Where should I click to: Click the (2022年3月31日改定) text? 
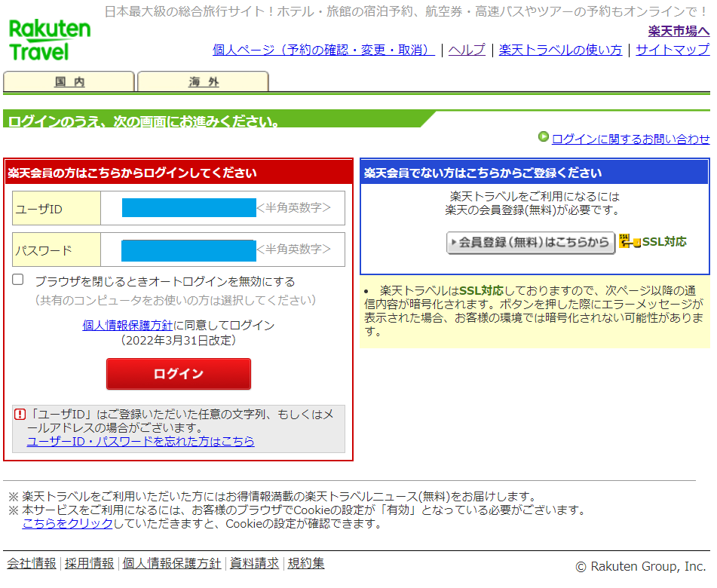point(179,341)
